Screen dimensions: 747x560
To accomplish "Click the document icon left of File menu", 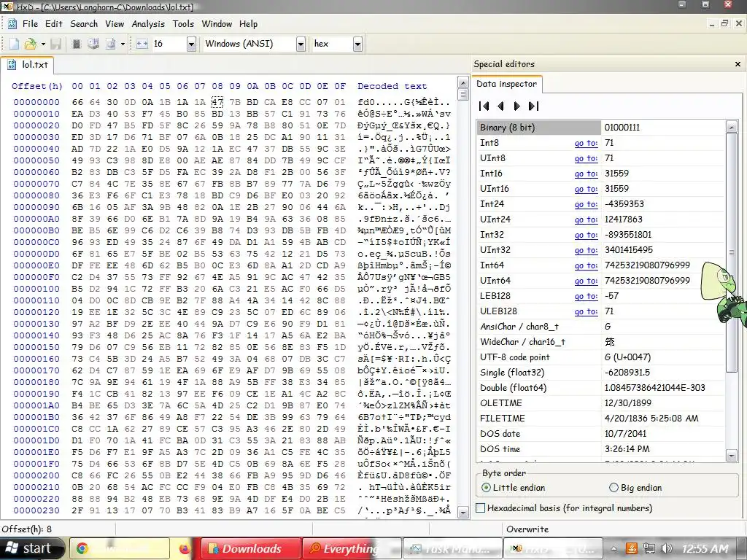I will click(x=12, y=24).
